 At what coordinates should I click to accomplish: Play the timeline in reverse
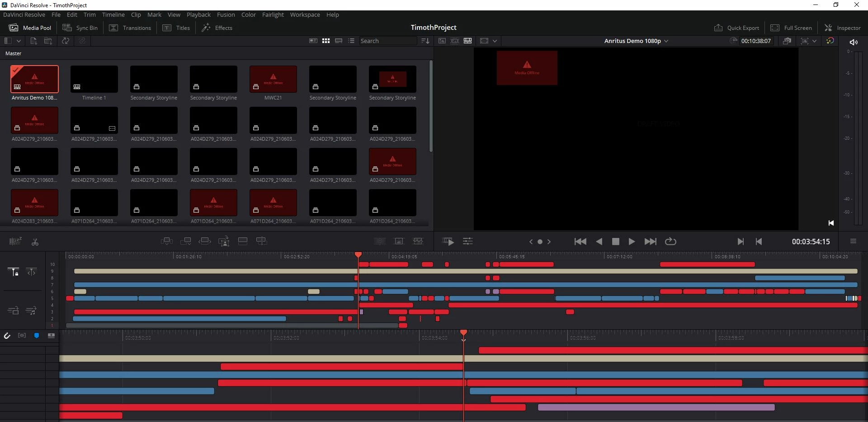point(599,242)
